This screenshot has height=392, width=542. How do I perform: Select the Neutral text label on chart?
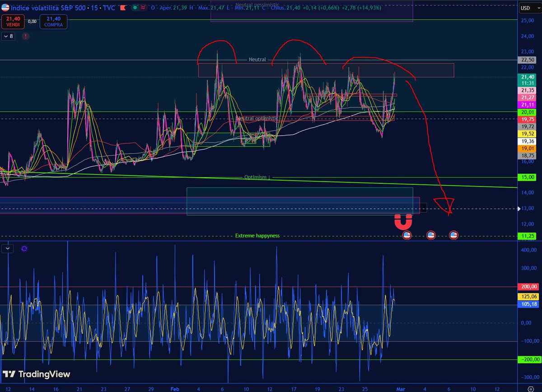click(257, 60)
